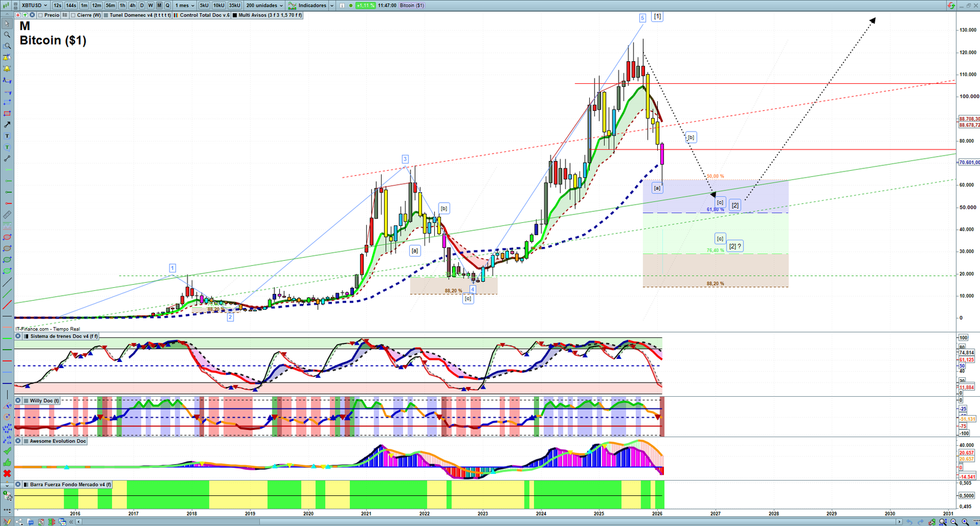Open the share icon in bottom bar
This screenshot has height=526, width=980.
[x=20, y=522]
